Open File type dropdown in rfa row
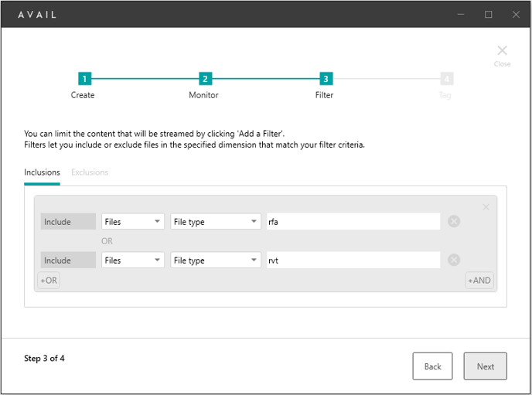The height and width of the screenshot is (395, 532). [x=216, y=221]
